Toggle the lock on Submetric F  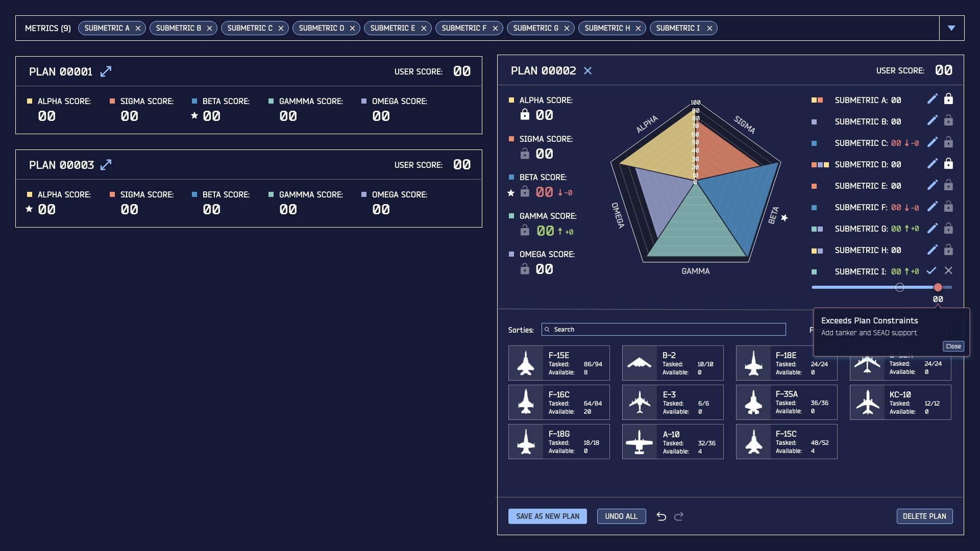coord(948,206)
